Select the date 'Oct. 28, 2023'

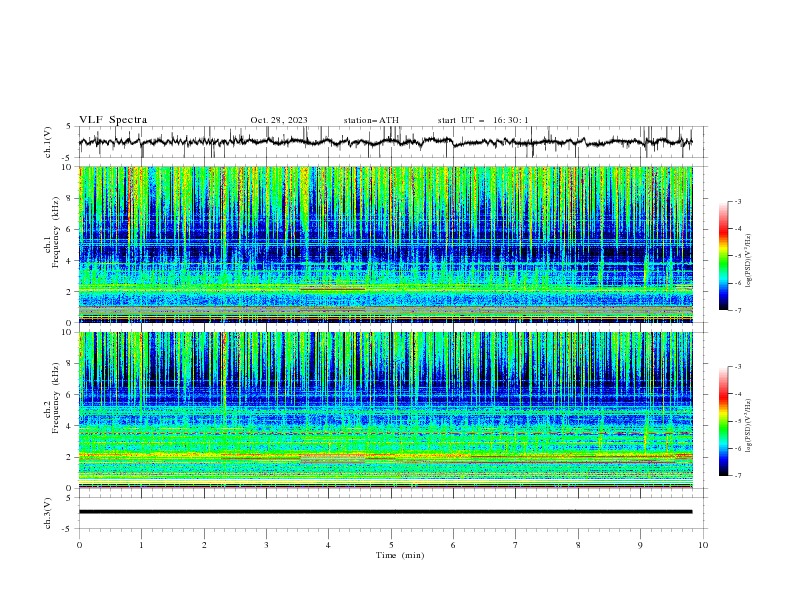coord(279,120)
